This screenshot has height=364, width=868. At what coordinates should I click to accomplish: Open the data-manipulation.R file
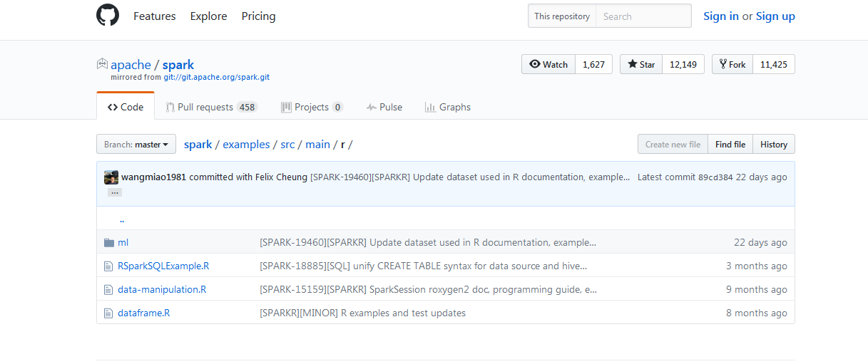[162, 289]
